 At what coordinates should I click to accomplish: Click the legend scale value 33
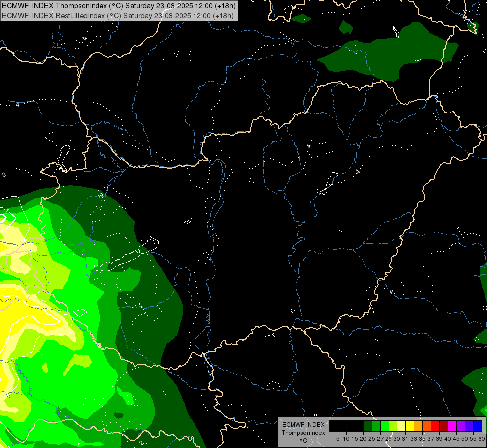click(x=414, y=439)
